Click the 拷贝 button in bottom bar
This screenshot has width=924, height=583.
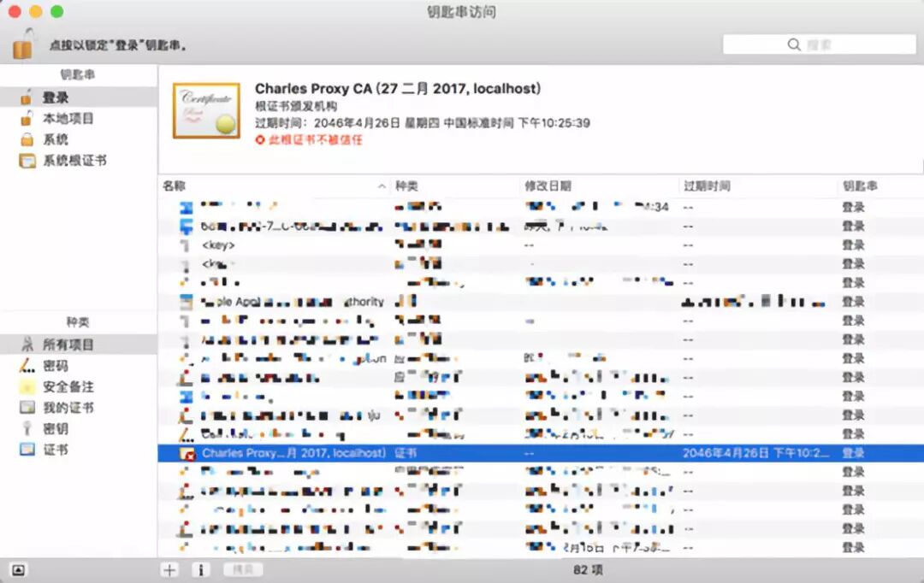[243, 569]
